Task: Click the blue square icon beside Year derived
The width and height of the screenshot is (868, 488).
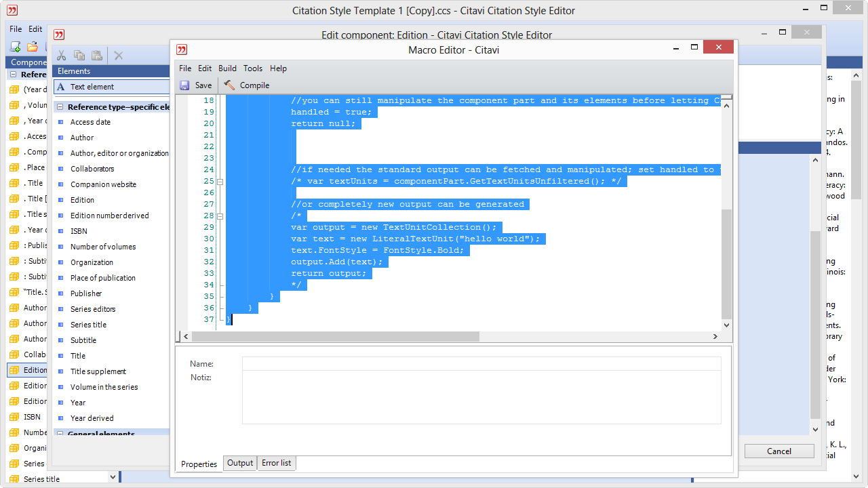Action: click(x=60, y=418)
